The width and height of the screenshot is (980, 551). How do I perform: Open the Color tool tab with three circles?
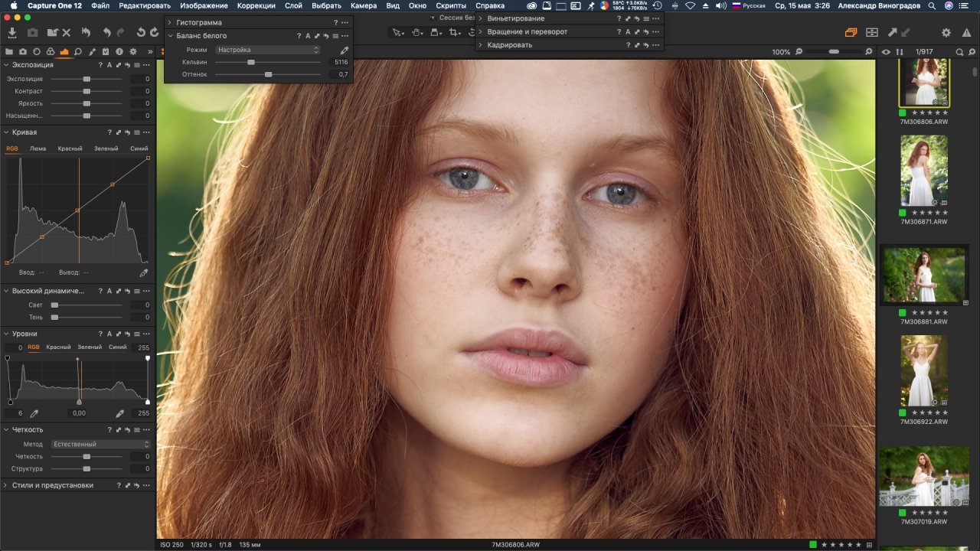(x=51, y=51)
